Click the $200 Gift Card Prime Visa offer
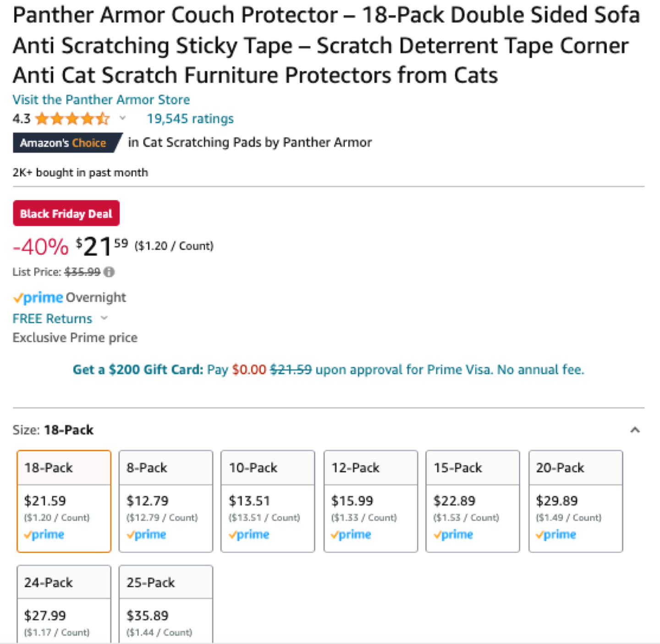Image resolution: width=660 pixels, height=644 pixels. (x=328, y=370)
